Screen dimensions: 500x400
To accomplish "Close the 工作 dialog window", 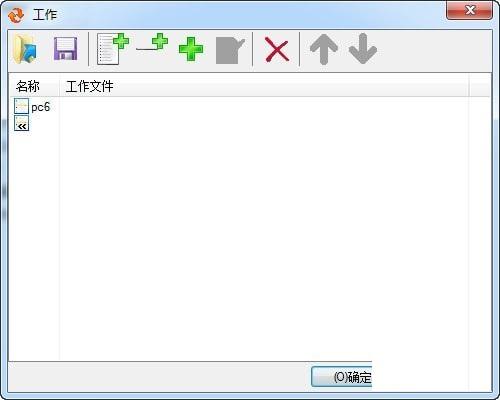I will click(469, 10).
